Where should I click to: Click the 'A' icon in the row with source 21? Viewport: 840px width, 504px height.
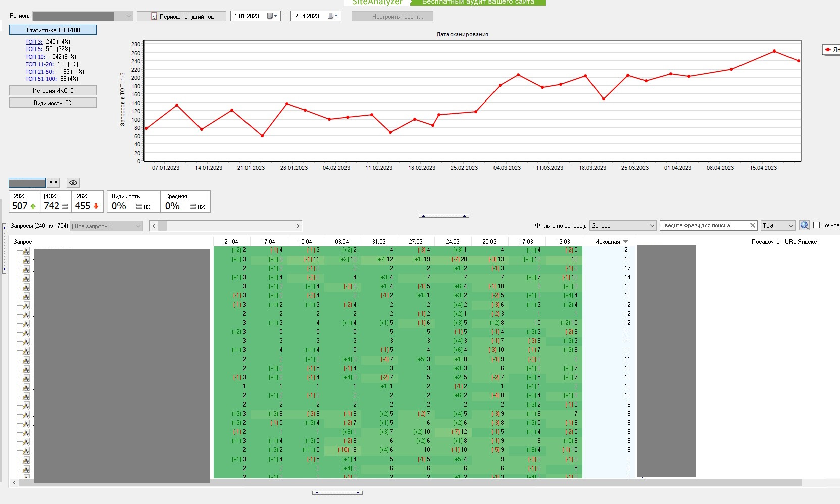click(x=26, y=250)
